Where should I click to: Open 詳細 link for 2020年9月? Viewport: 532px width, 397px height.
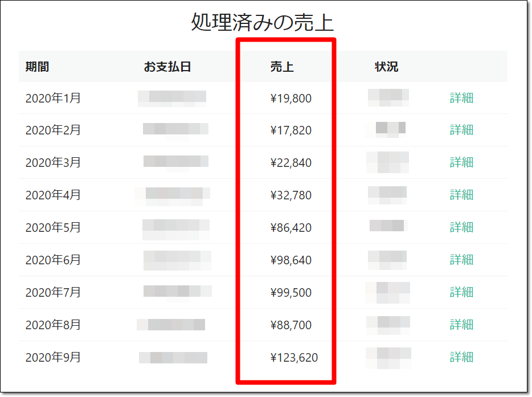click(461, 357)
